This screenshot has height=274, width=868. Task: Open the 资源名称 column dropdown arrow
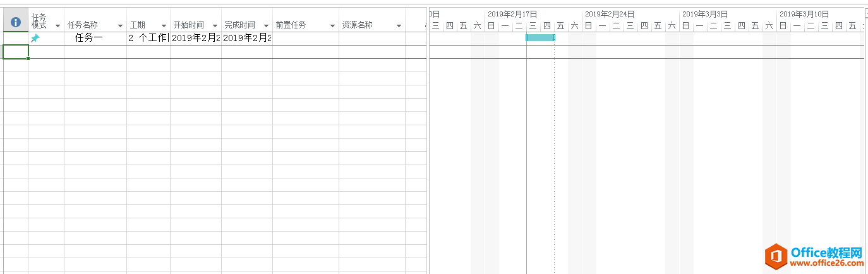pyautogui.click(x=399, y=26)
